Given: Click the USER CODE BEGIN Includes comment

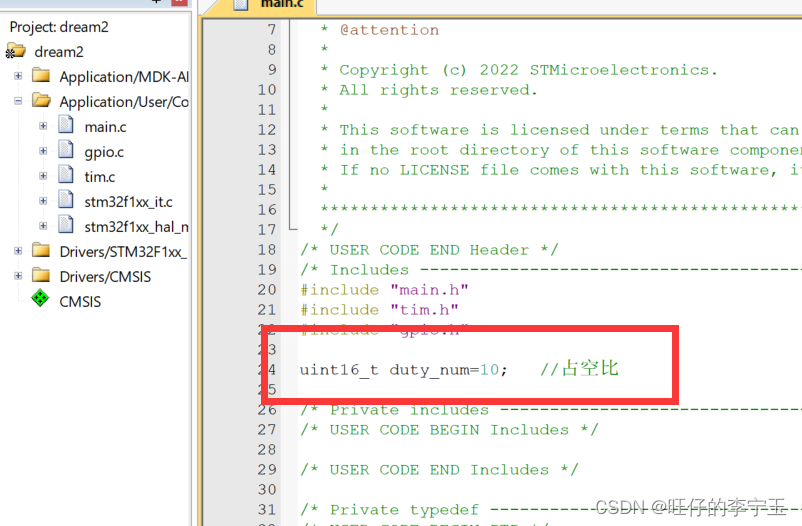Looking at the screenshot, I should click(449, 430).
